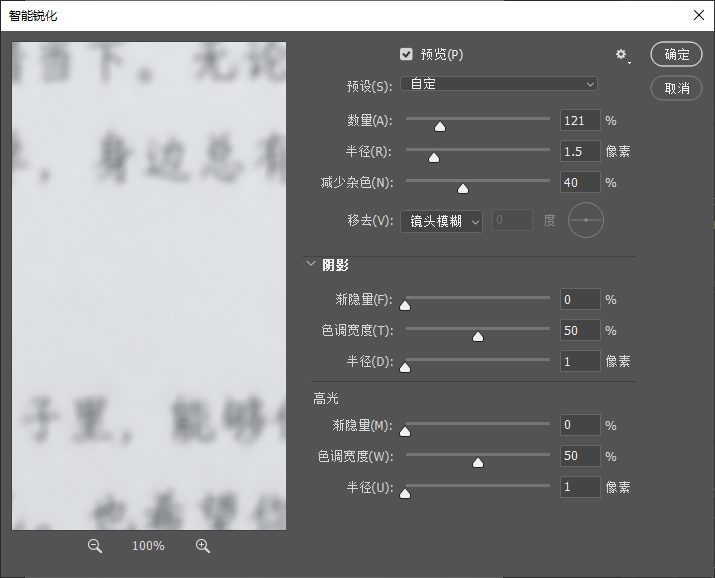The width and height of the screenshot is (715, 578).
Task: Click the 数量(A) slider handle
Action: tap(440, 126)
